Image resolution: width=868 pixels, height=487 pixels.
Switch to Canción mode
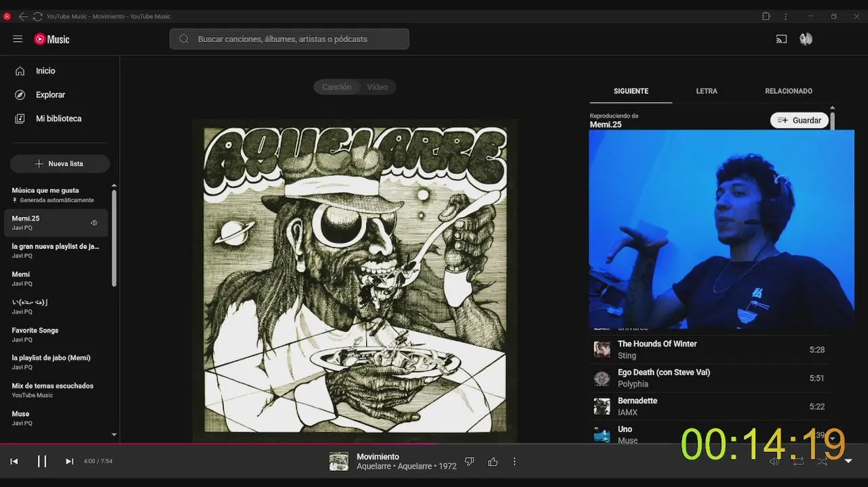coord(336,87)
